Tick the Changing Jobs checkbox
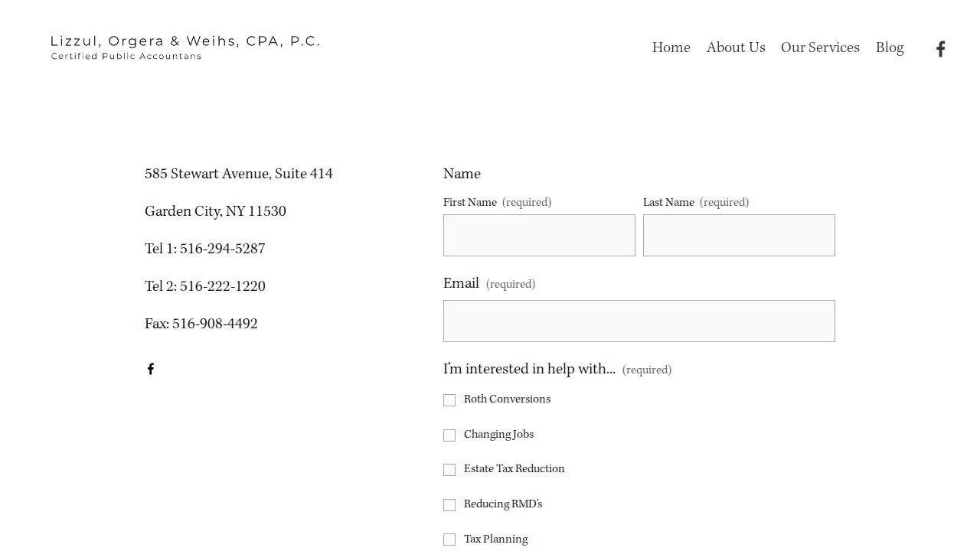This screenshot has height=551, width=980. point(449,435)
